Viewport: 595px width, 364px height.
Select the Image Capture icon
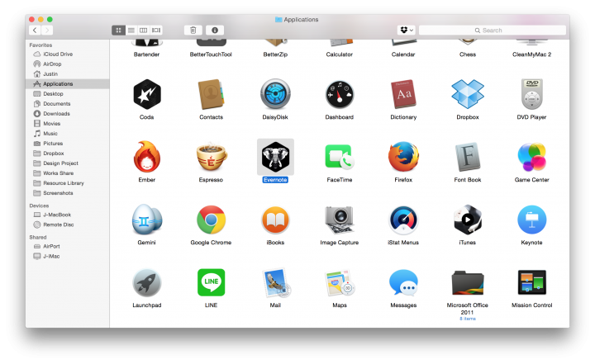coord(340,220)
